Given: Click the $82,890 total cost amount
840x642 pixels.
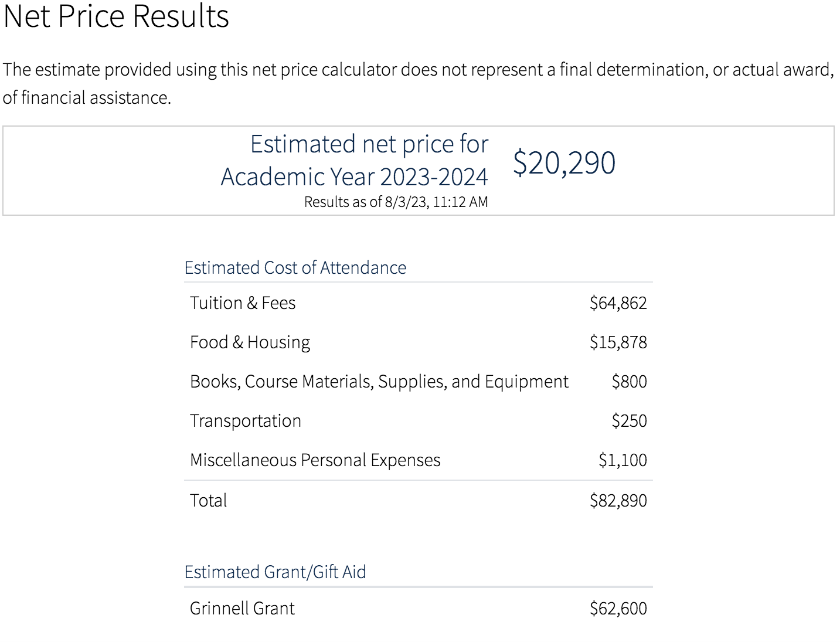Looking at the screenshot, I should (618, 501).
